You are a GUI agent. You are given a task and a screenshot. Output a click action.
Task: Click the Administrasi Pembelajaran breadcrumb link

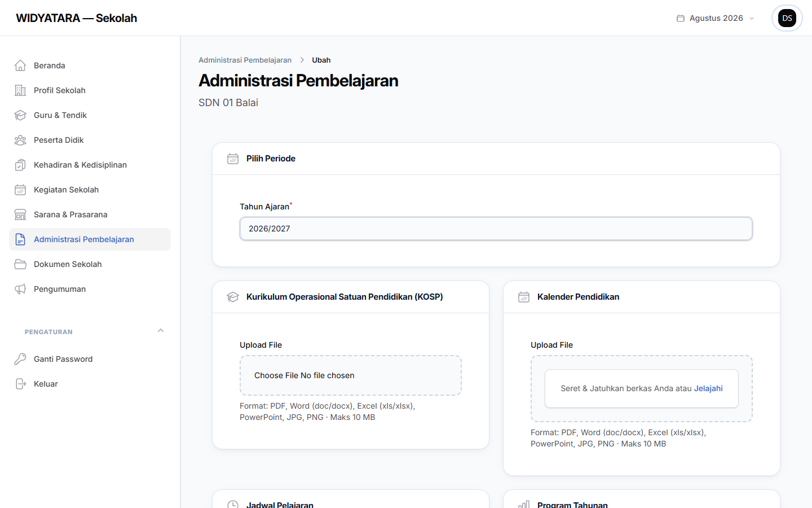click(x=245, y=60)
